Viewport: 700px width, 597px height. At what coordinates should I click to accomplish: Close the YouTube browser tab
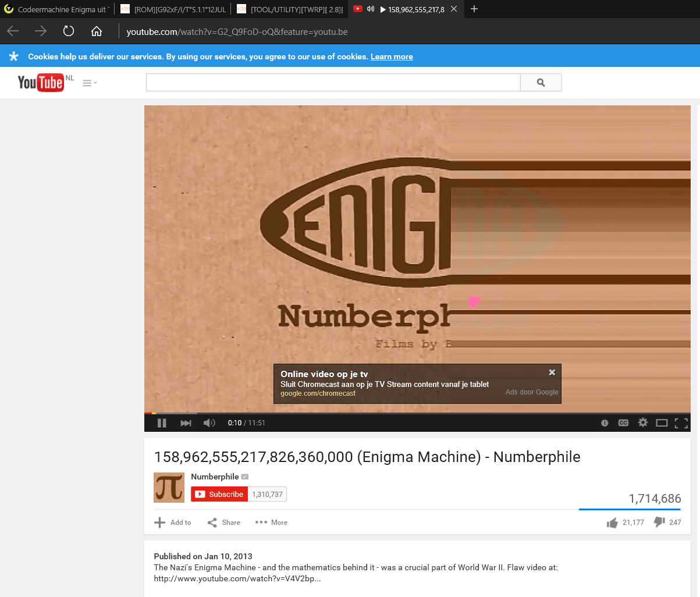(x=454, y=9)
